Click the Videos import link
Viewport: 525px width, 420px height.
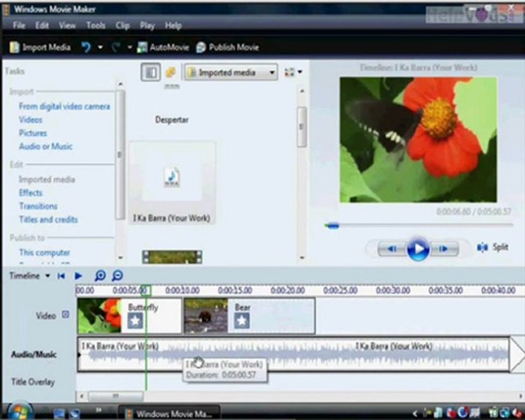[30, 120]
